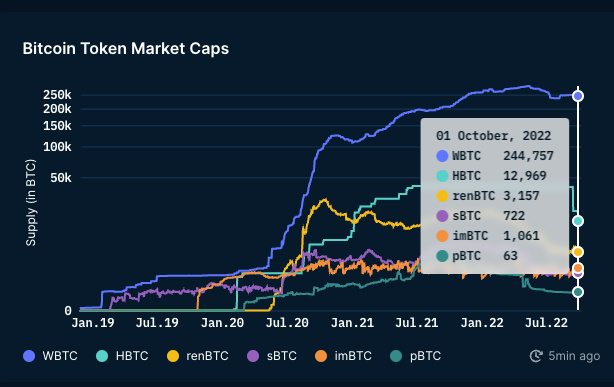Click the pBTC teal marker on hover line

pyautogui.click(x=578, y=292)
